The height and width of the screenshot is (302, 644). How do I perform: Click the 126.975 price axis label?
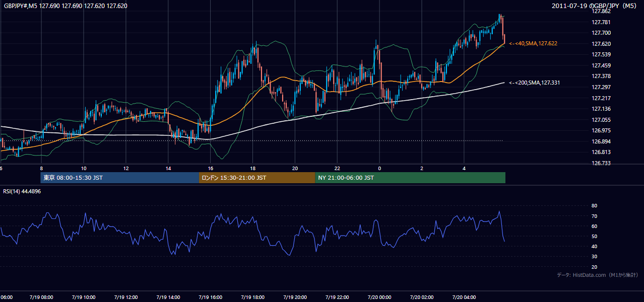point(602,130)
